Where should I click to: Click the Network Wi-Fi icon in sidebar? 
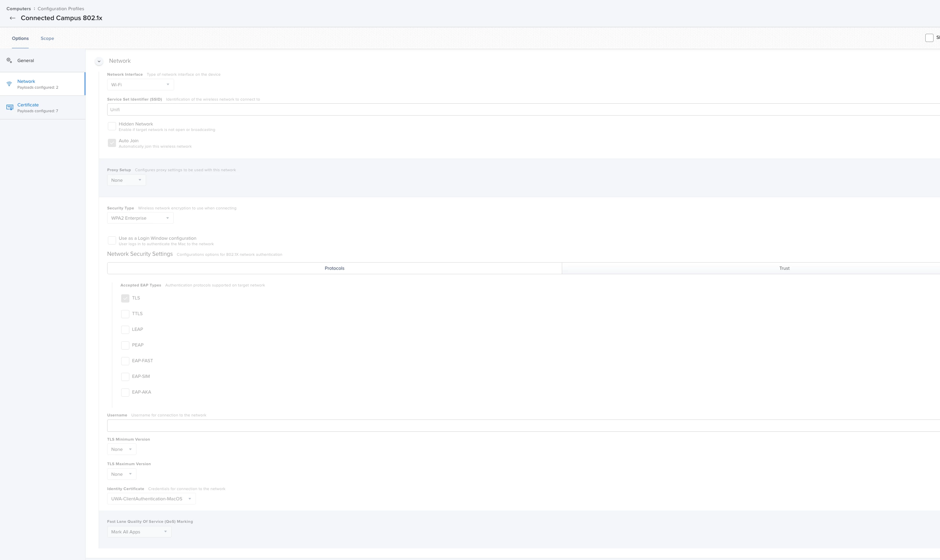click(10, 84)
